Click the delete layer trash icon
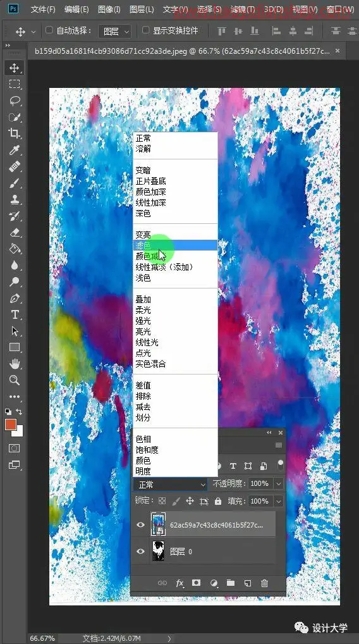Viewport: 359px width, 644px height. (265, 583)
